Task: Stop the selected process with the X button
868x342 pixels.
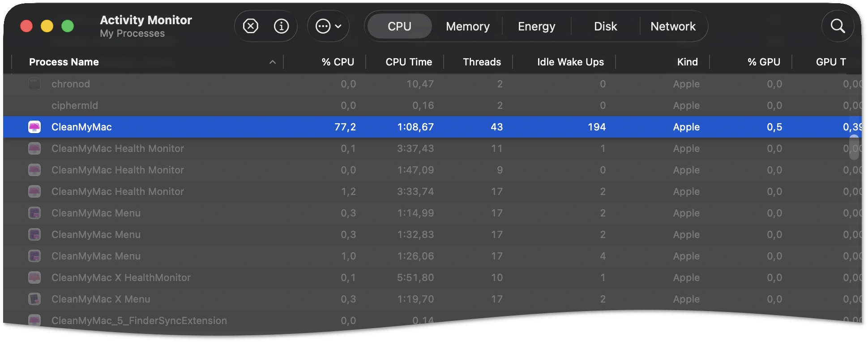Action: click(251, 26)
